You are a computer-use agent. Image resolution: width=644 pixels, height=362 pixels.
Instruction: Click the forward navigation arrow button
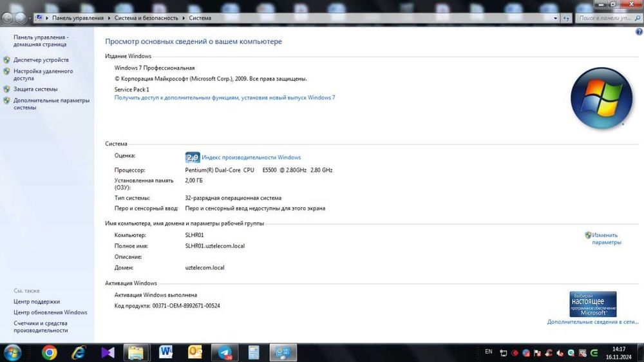pyautogui.click(x=20, y=18)
